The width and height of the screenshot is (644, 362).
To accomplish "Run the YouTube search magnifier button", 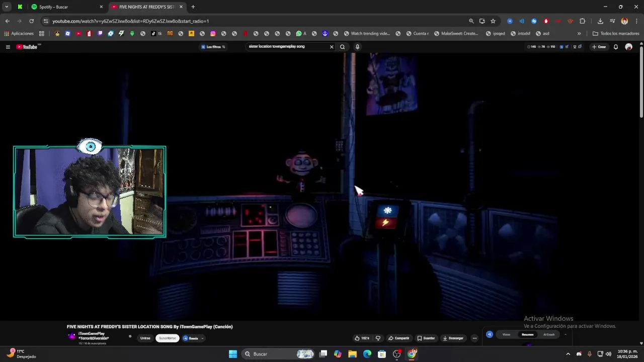I will (x=343, y=47).
